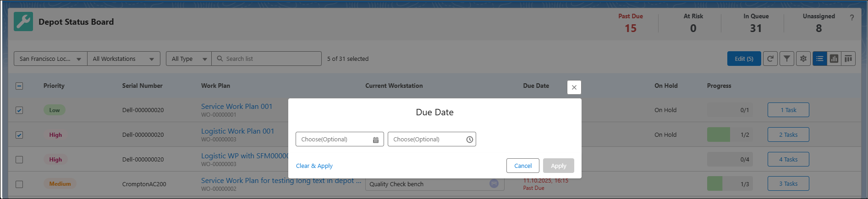This screenshot has height=199, width=868.
Task: Click Apply in the Due Date dialog
Action: [559, 166]
